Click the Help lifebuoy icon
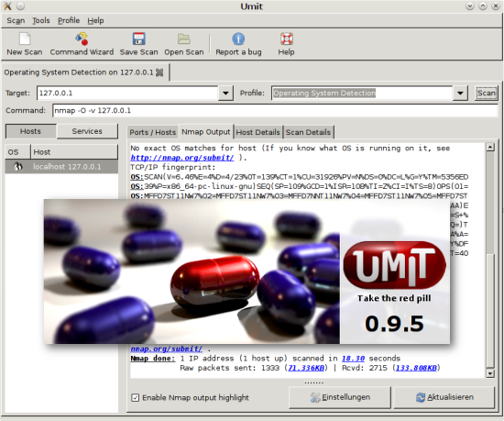 [x=286, y=39]
